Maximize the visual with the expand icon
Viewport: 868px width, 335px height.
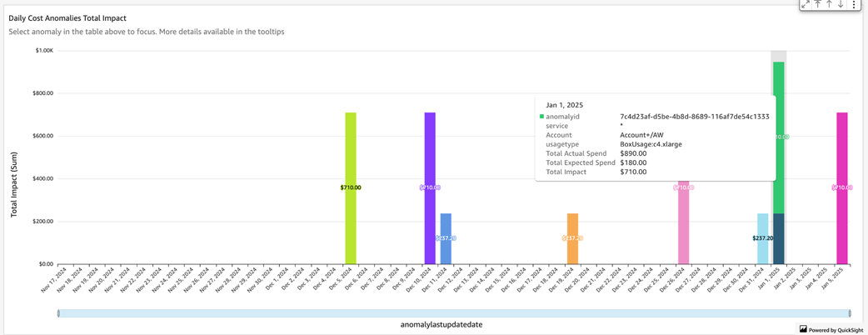(805, 5)
